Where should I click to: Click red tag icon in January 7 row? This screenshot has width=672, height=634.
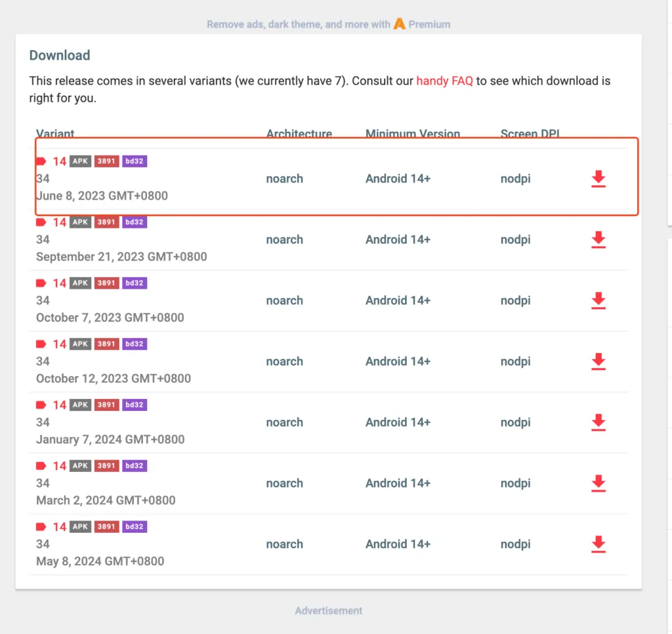[41, 405]
